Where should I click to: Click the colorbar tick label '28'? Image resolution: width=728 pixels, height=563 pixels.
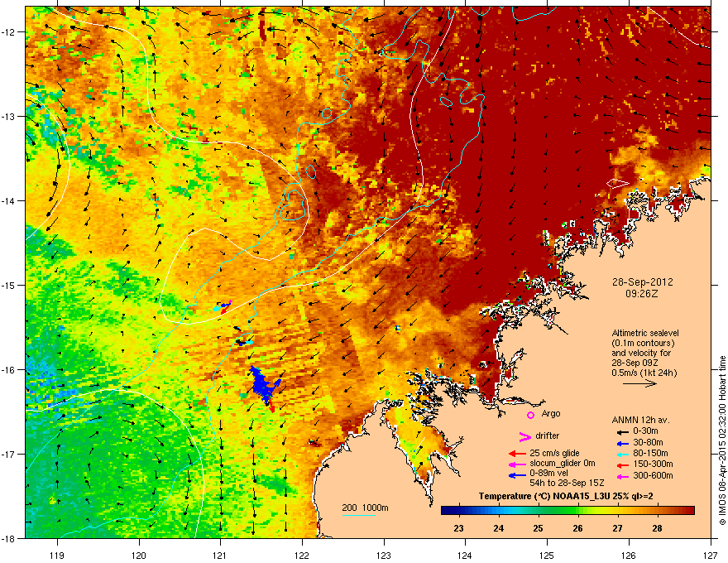point(657,528)
